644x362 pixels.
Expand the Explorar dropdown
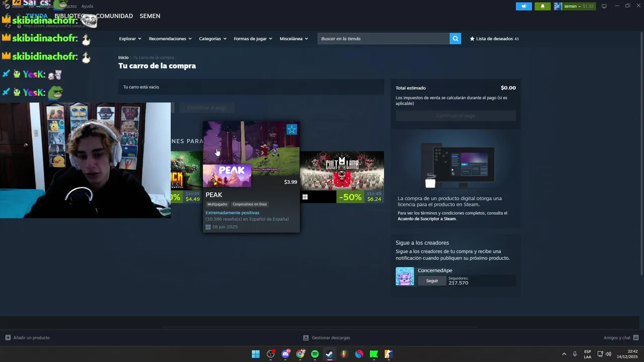[130, 39]
